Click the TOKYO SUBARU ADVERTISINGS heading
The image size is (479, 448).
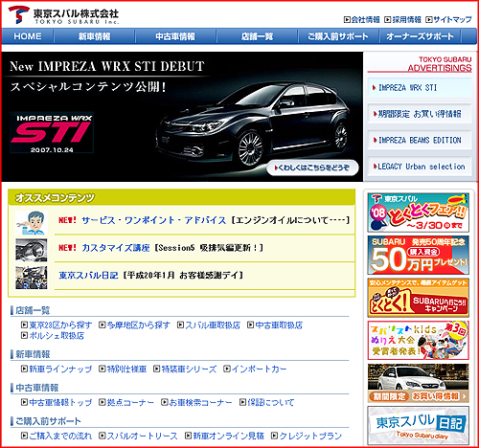(x=440, y=64)
